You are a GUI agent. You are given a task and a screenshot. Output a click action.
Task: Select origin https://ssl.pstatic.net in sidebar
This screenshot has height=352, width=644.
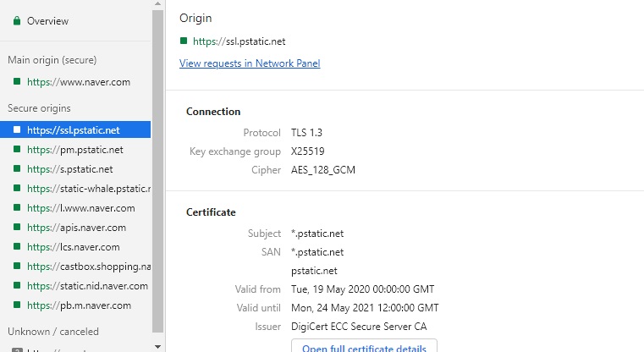click(75, 129)
